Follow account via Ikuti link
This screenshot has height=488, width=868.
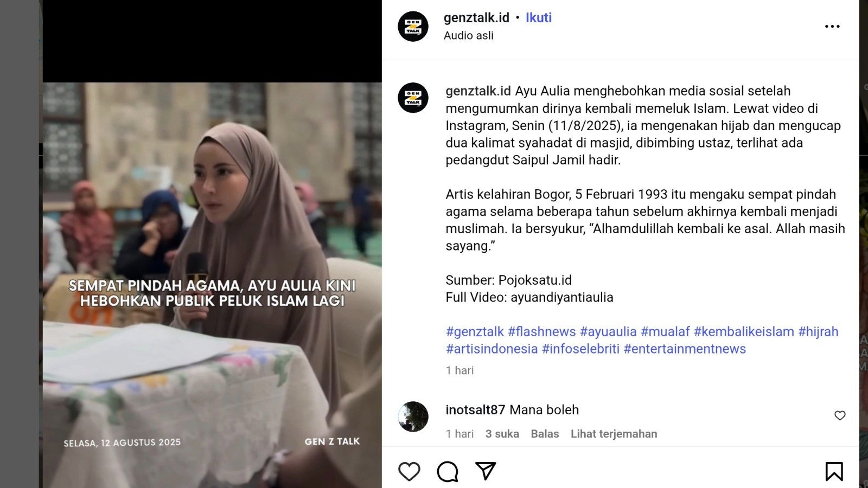[x=538, y=18]
